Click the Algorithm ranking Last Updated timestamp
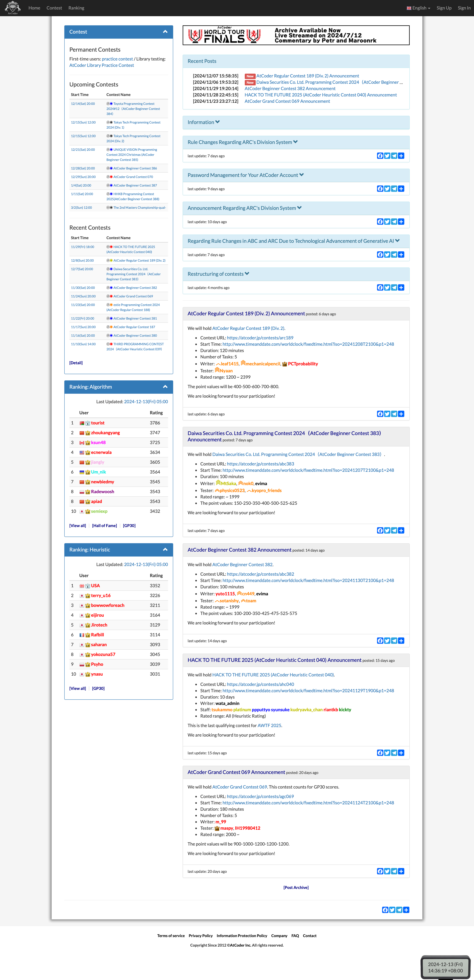 [146, 402]
